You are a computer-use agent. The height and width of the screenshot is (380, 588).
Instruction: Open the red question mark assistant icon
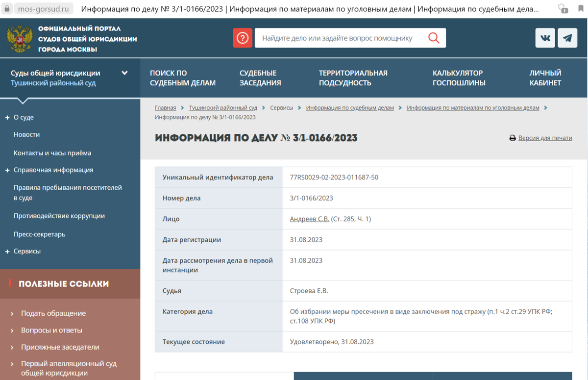coord(243,38)
